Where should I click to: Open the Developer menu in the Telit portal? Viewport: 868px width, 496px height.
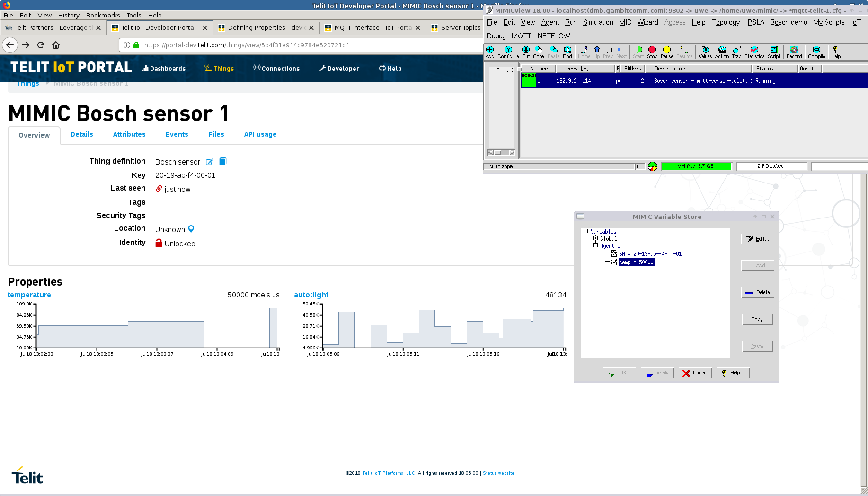click(339, 69)
